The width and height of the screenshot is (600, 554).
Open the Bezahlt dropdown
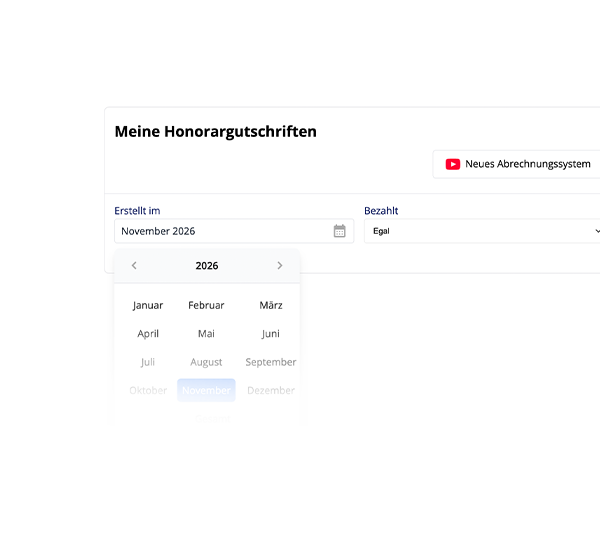click(x=484, y=231)
